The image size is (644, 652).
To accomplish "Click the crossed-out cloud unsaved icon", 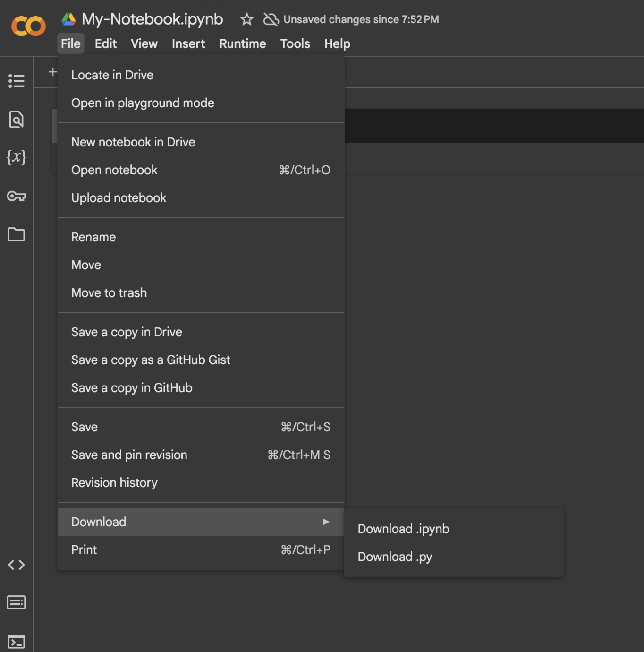I will pyautogui.click(x=271, y=19).
